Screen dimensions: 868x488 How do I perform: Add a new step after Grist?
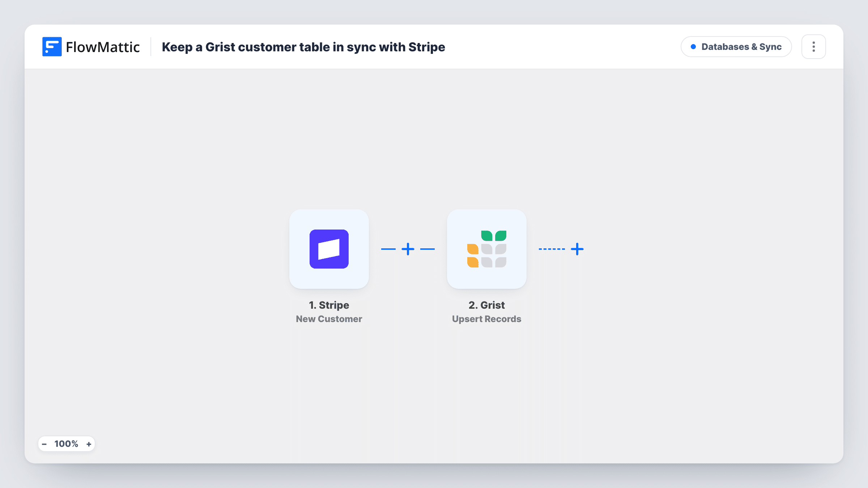pyautogui.click(x=577, y=249)
